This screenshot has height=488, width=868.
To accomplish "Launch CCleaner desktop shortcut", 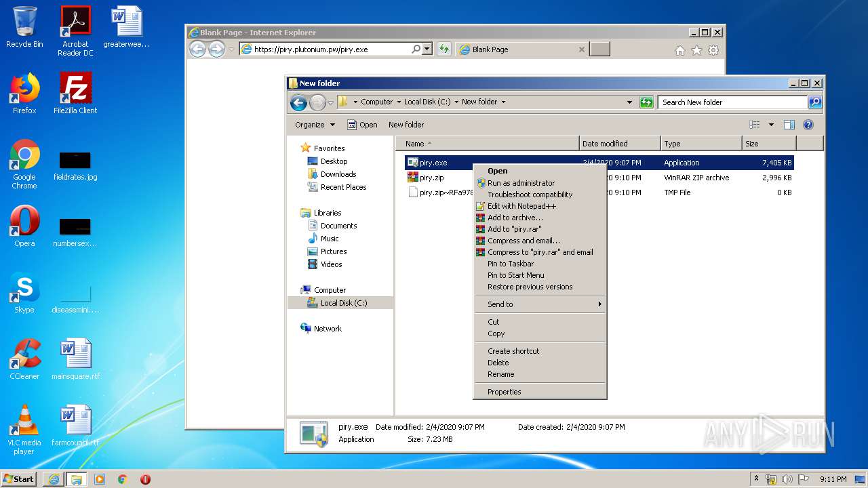I will click(x=24, y=359).
